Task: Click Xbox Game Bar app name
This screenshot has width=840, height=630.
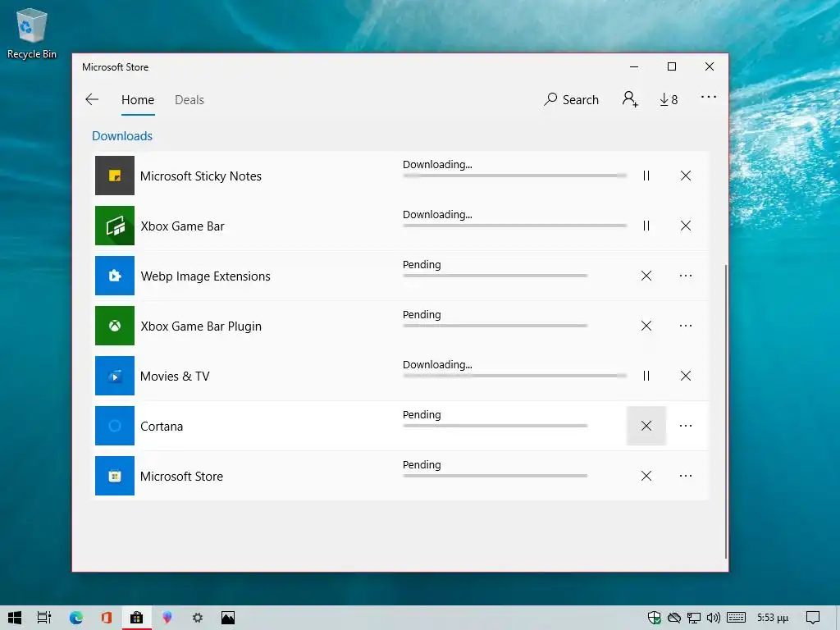Action: [x=182, y=226]
